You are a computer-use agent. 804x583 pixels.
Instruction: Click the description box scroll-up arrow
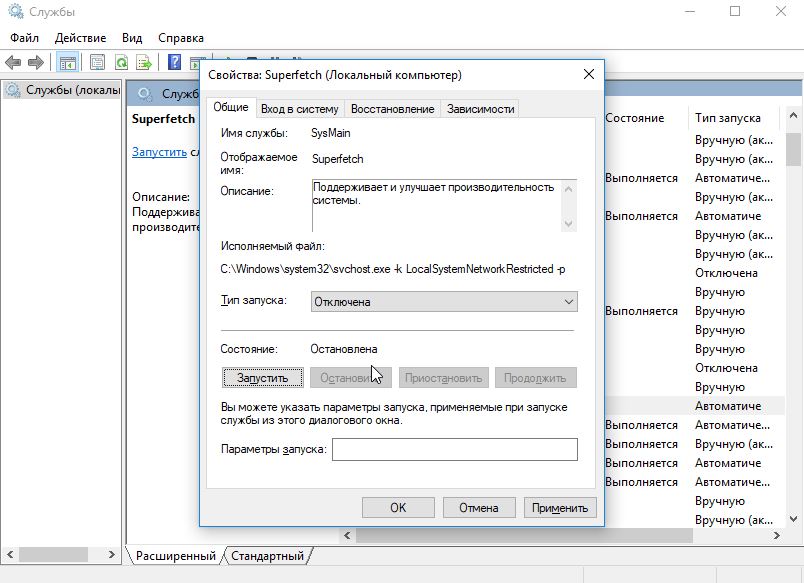(x=568, y=189)
